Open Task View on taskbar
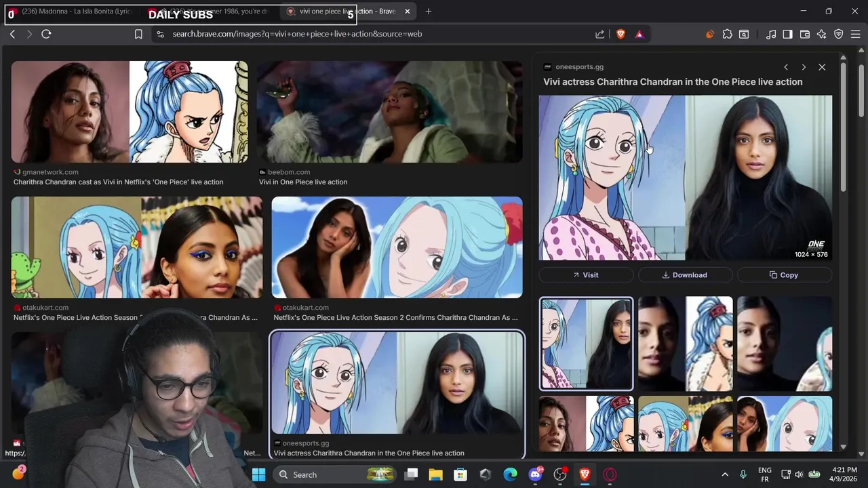Viewport: 868px width, 488px height. [x=411, y=474]
